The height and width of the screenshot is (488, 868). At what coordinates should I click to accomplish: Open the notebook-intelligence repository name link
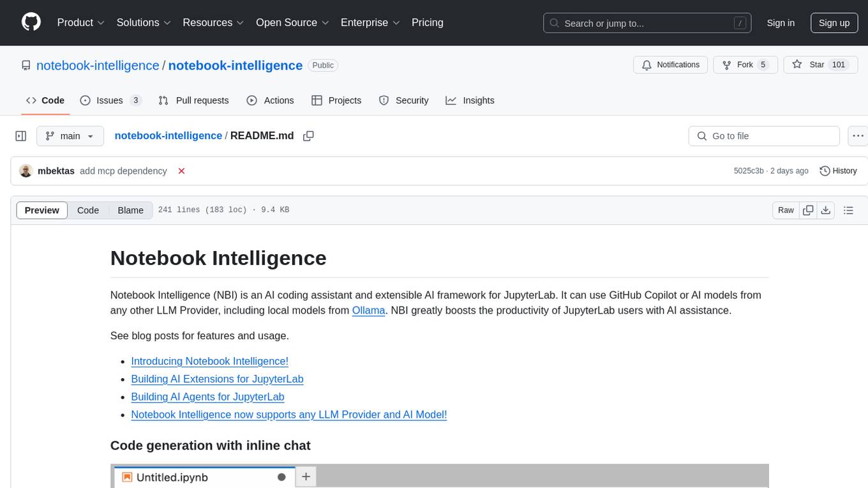(x=236, y=65)
